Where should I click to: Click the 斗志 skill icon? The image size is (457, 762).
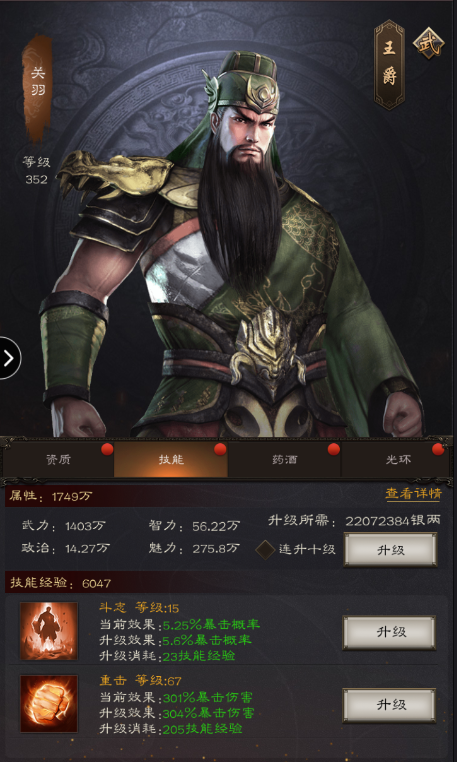(49, 631)
